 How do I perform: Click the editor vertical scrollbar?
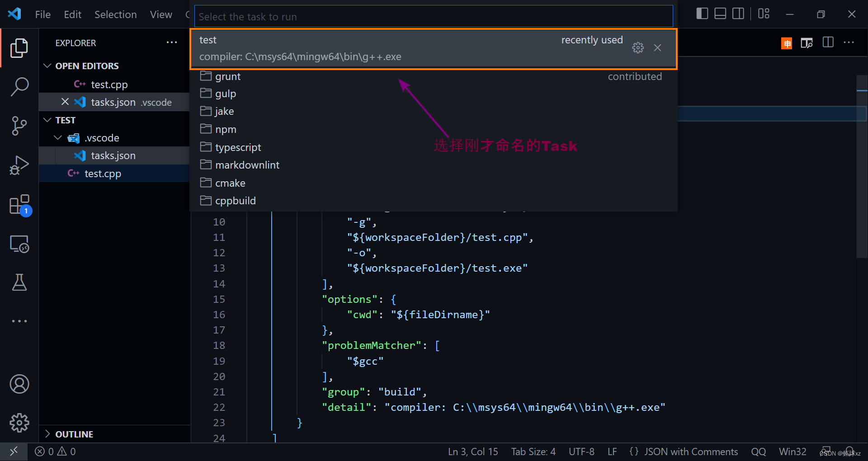(x=861, y=167)
